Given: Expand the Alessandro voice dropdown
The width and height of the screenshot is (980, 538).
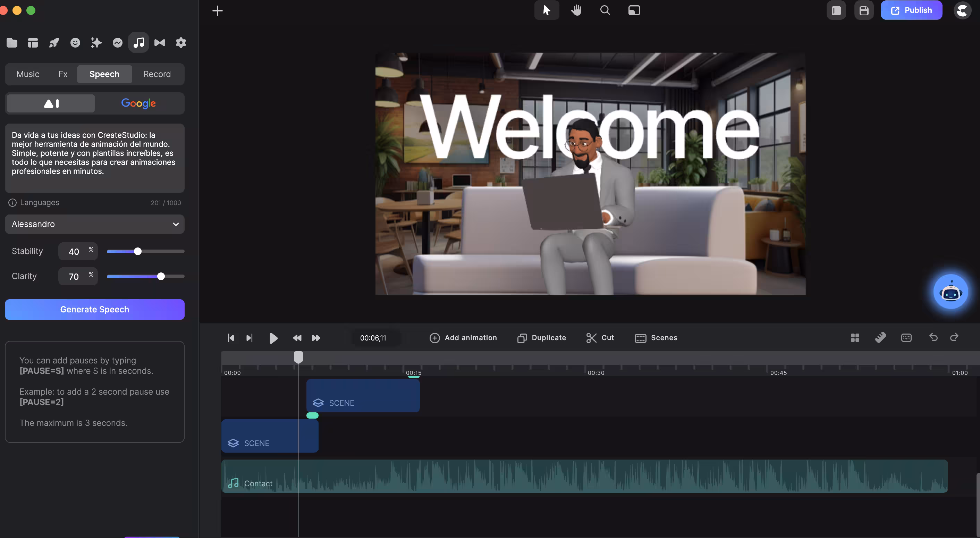Looking at the screenshot, I should pyautogui.click(x=95, y=224).
